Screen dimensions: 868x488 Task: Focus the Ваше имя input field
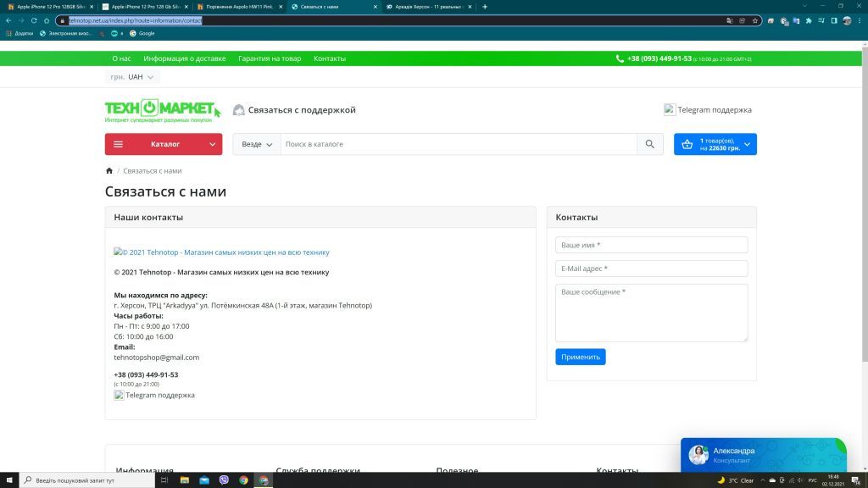click(x=651, y=245)
